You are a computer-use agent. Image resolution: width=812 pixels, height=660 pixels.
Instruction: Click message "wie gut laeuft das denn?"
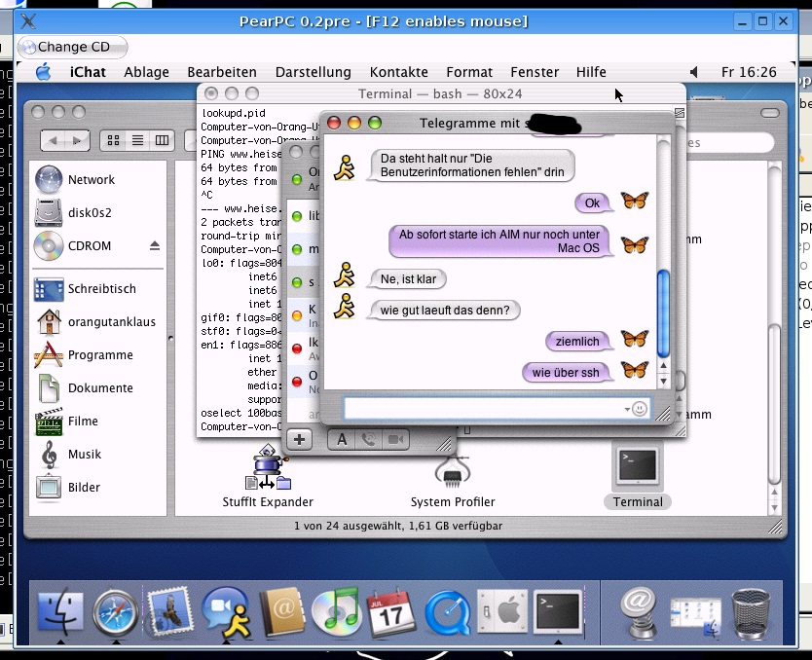[x=444, y=311]
